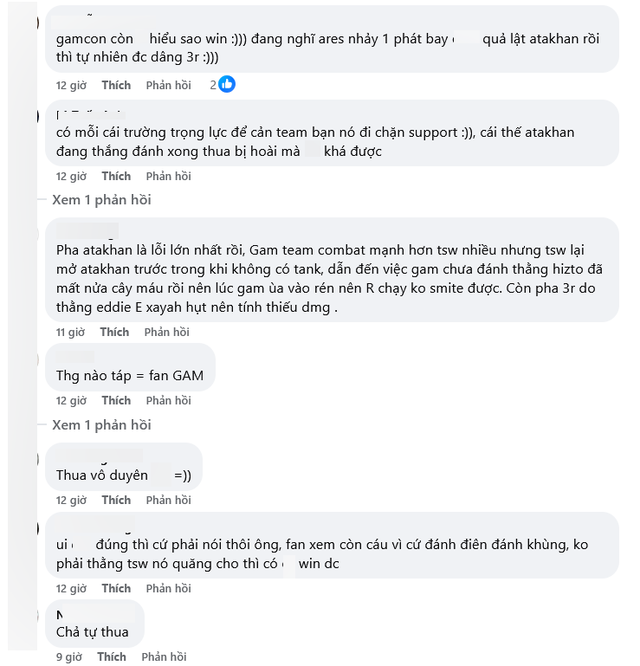Reply to the "Pha atakhan là lỗi lớn nhất" comment
This screenshot has width=640, height=666.
[x=167, y=332]
